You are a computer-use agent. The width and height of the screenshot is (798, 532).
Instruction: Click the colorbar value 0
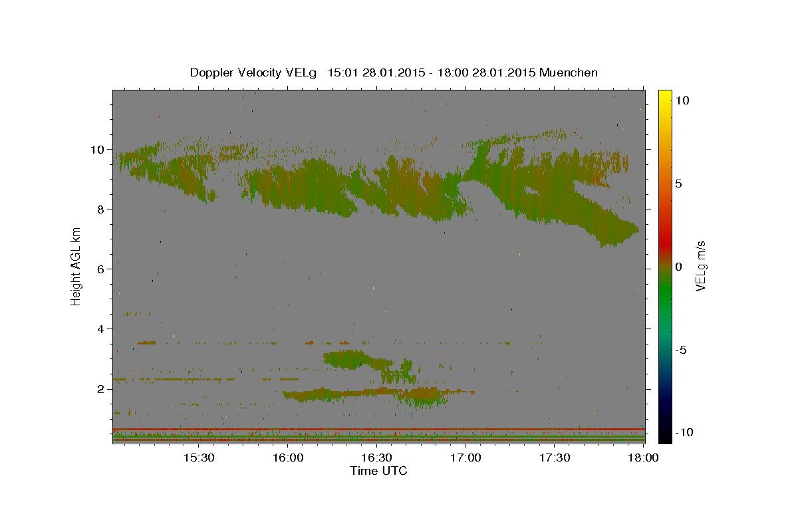678,267
